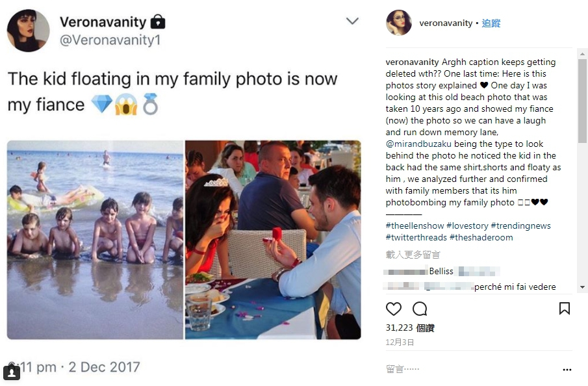Click the lock icon beside Veronavanity name

pos(158,22)
